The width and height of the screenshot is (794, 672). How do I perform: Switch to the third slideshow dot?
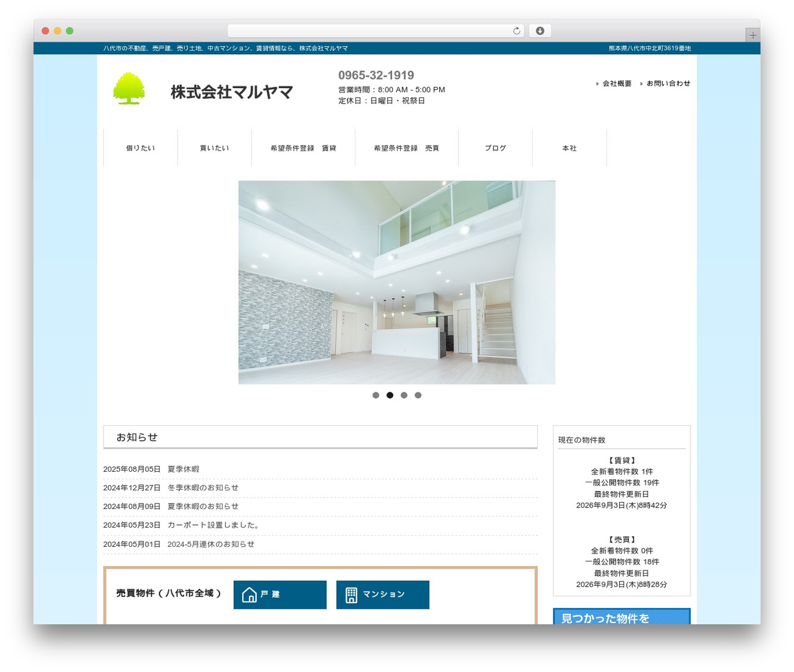click(404, 395)
